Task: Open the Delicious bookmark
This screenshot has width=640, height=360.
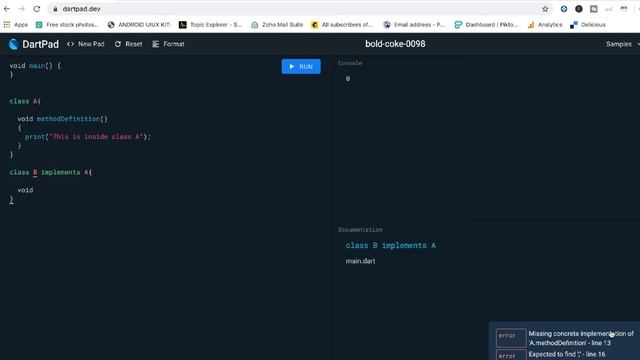Action: pyautogui.click(x=588, y=24)
